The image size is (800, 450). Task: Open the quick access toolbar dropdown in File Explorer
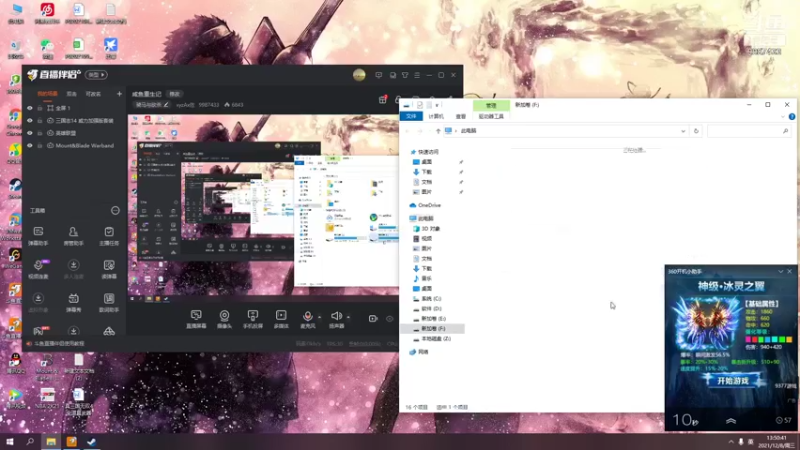pos(437,105)
